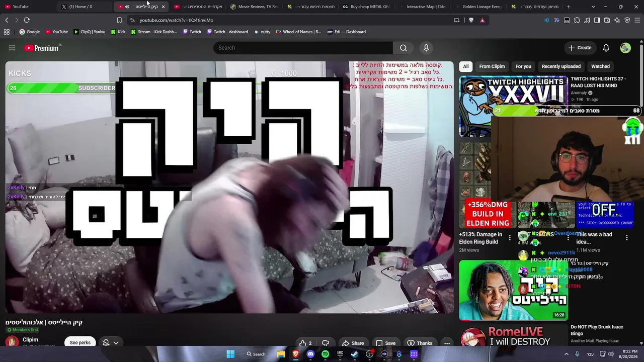Open more actions for the video
Image resolution: width=644 pixels, height=362 pixels.
[447, 343]
